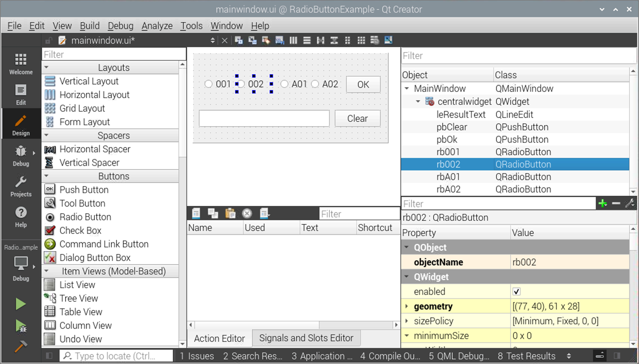Remove dynamic property with minus icon
639x364 pixels.
616,204
